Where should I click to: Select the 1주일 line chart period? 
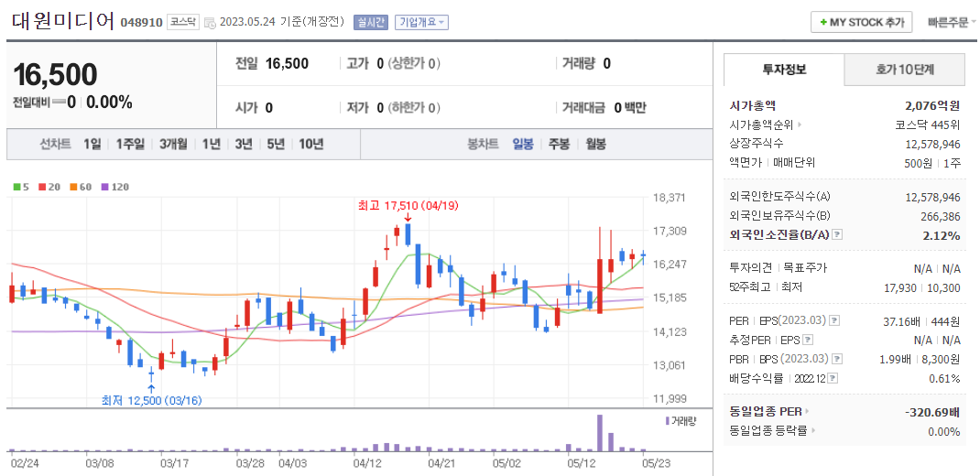(x=131, y=145)
